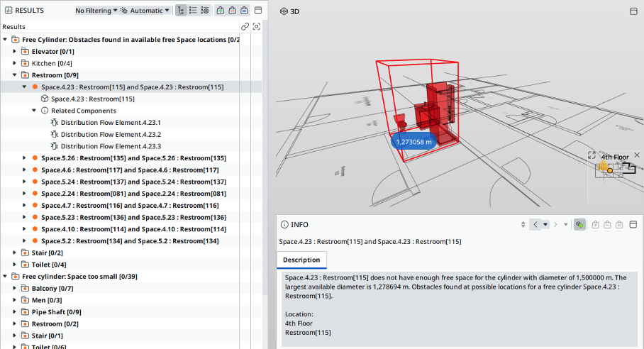Expand the Space.5.26 : Restroom[135] result
The image size is (644, 349).
(x=24, y=158)
